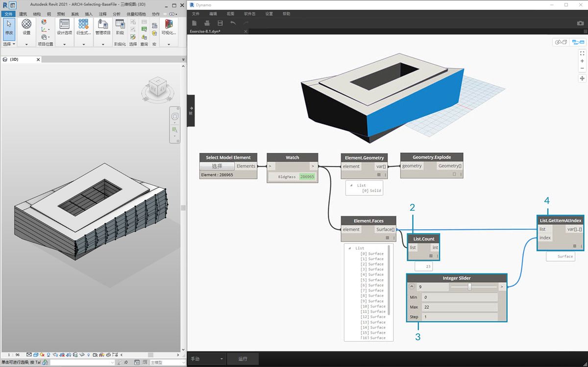This screenshot has width=588, height=367.
Task: Click the Integer Slider handle
Action: coord(469,287)
